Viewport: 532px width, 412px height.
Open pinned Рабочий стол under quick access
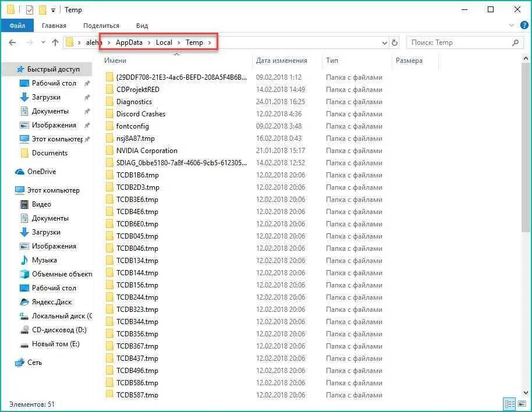tap(54, 83)
